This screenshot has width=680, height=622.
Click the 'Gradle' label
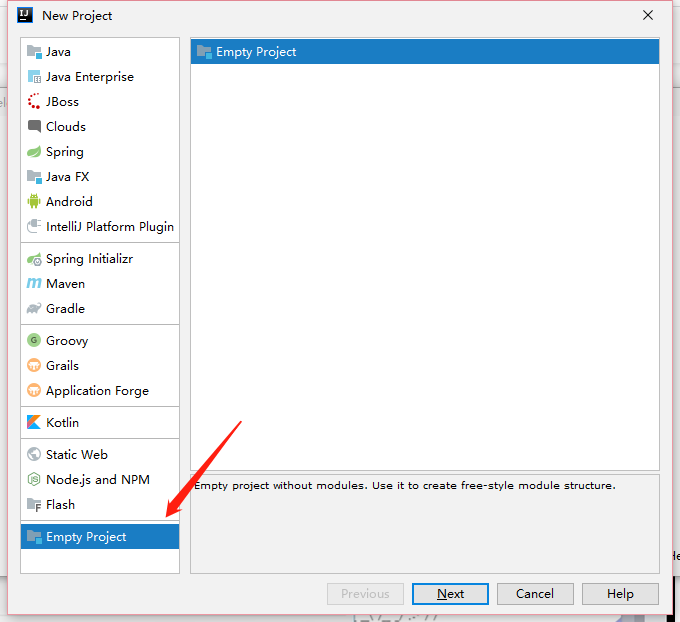65,308
